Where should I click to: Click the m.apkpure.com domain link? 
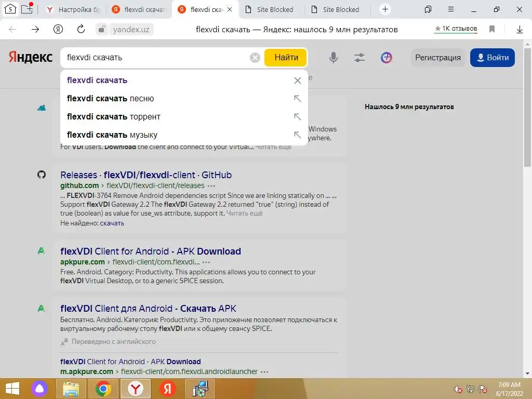pos(87,372)
